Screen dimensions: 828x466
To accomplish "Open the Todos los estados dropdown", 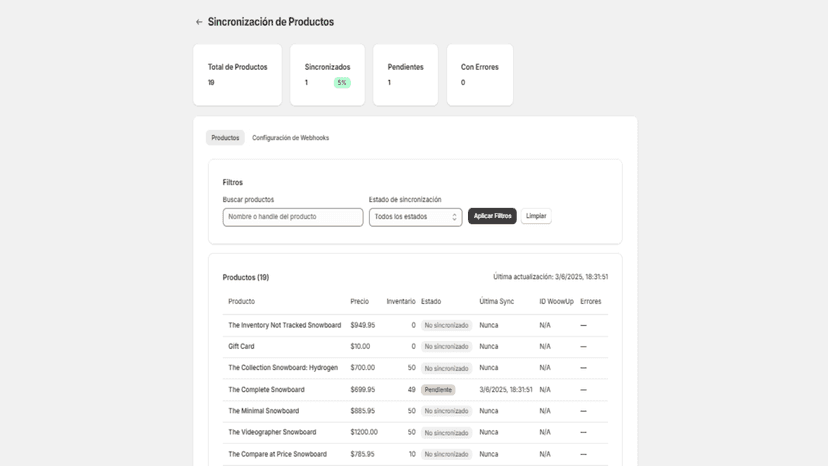I will [x=416, y=217].
